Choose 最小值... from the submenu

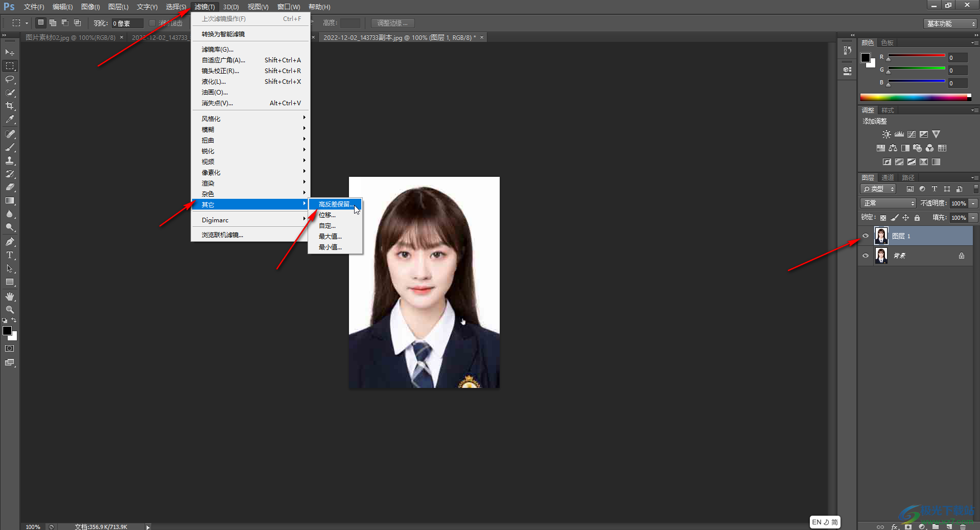click(x=335, y=247)
